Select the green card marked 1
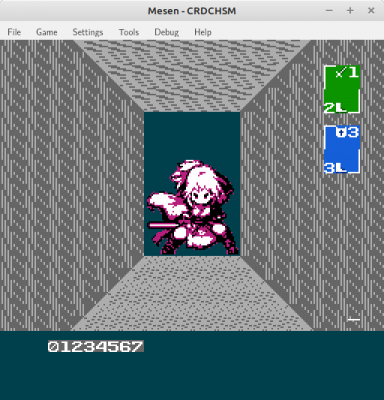The image size is (384, 400). (x=342, y=89)
